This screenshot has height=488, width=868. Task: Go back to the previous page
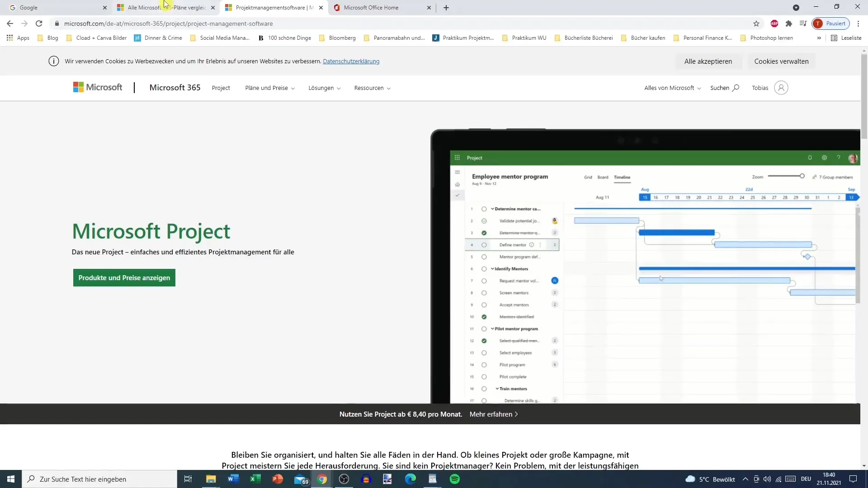point(10,23)
